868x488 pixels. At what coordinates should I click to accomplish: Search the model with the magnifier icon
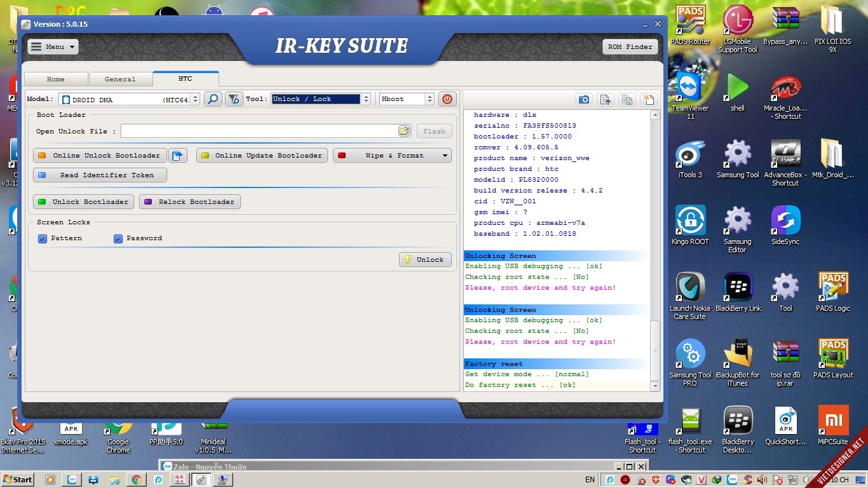click(x=213, y=99)
